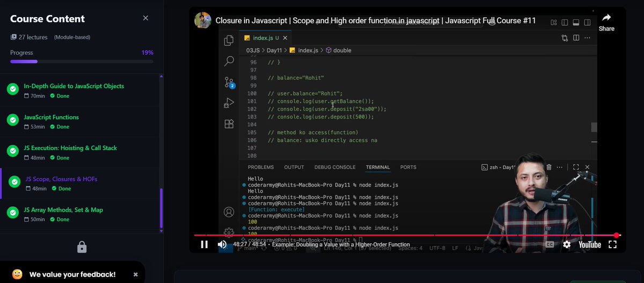
Task: Select the TERMINAL panel tab
Action: [x=378, y=167]
